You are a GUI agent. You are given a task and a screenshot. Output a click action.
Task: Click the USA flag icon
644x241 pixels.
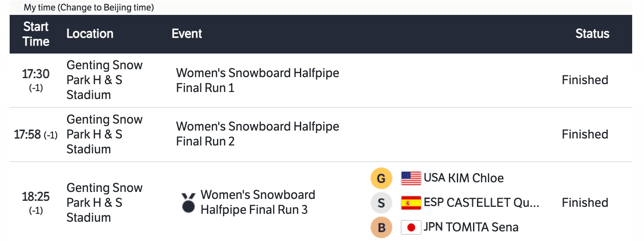coord(411,178)
